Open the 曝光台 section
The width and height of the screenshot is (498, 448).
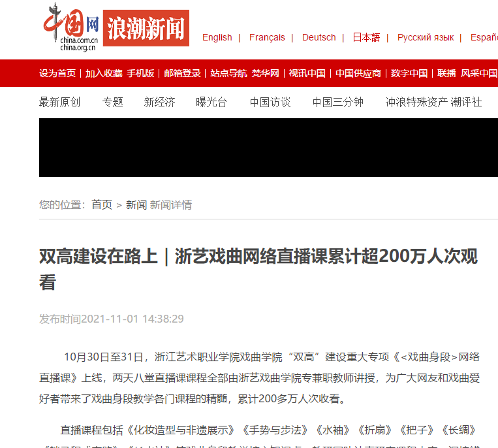coord(211,103)
